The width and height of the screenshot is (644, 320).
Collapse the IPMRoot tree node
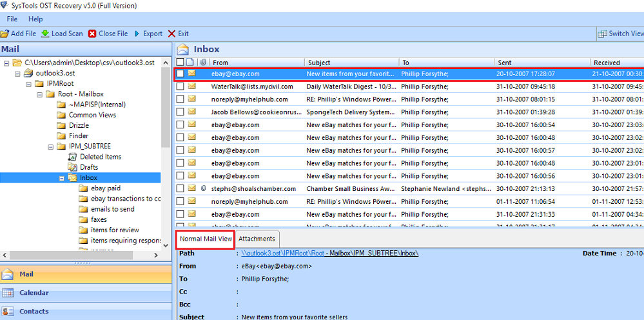click(x=28, y=84)
